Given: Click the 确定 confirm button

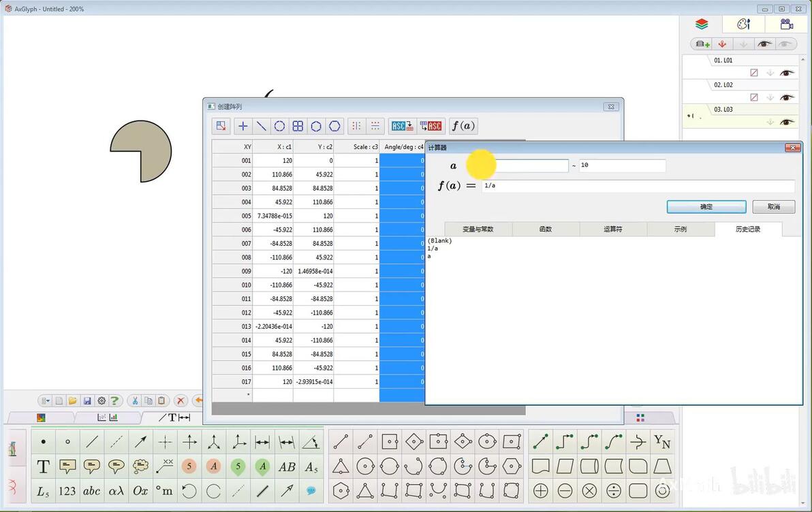Looking at the screenshot, I should (706, 206).
